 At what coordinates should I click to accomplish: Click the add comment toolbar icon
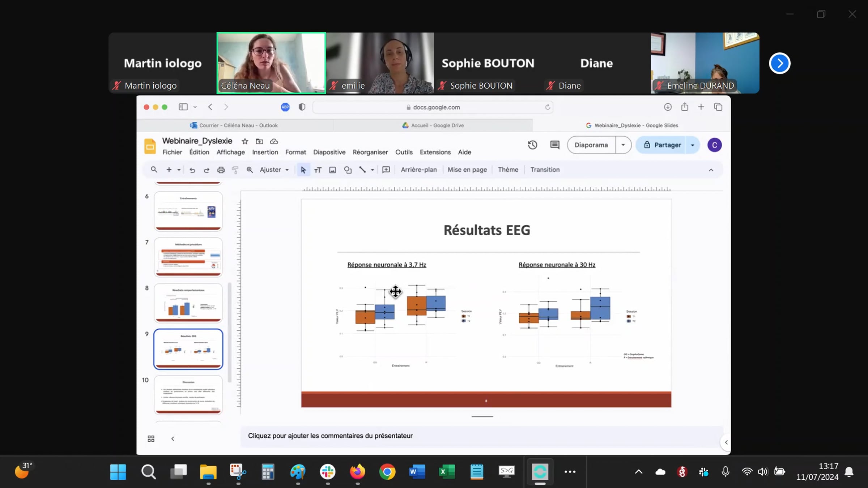[x=386, y=170]
